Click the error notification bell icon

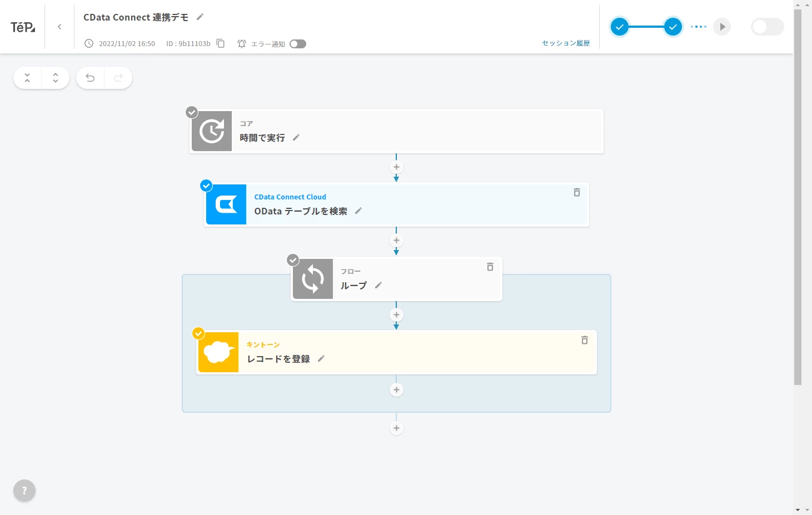point(242,43)
